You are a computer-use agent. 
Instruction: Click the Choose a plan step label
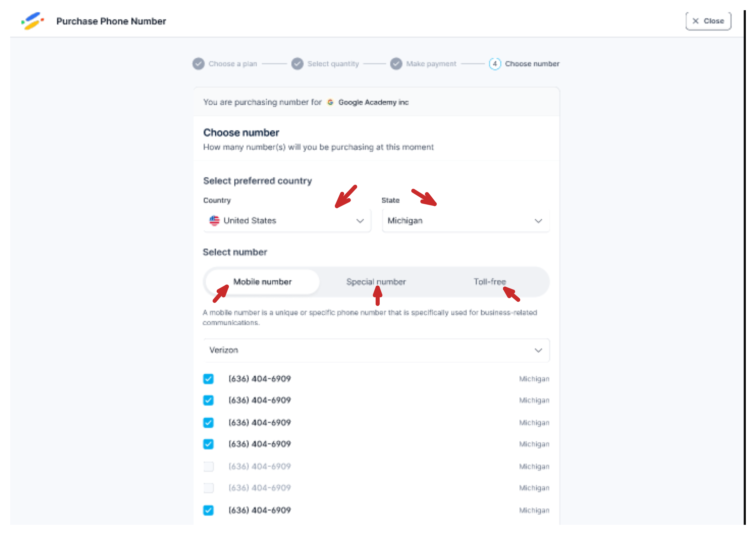(233, 64)
